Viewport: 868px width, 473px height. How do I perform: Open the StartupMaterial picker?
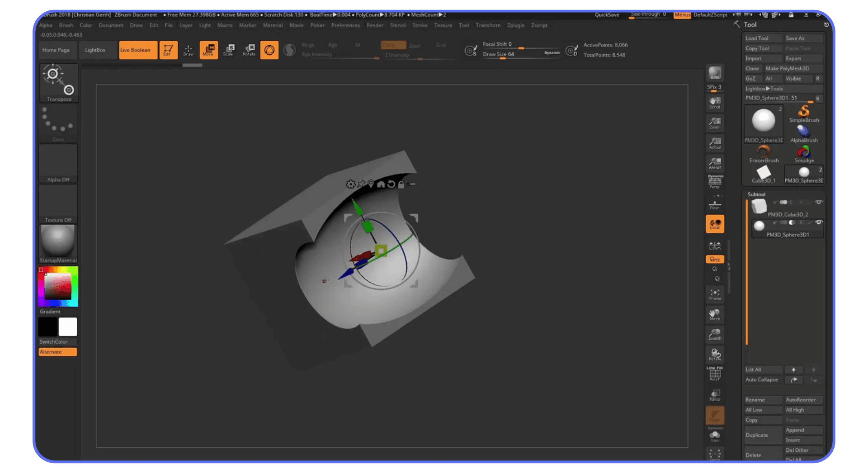(x=58, y=244)
